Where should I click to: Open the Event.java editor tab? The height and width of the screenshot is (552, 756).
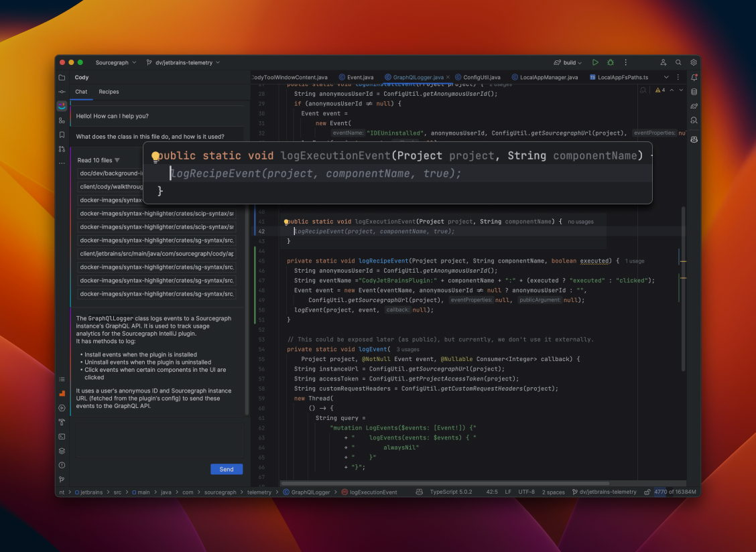click(x=357, y=77)
